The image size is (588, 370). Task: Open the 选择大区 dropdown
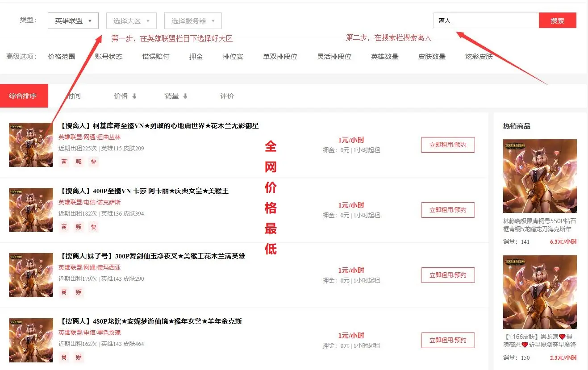tap(131, 21)
